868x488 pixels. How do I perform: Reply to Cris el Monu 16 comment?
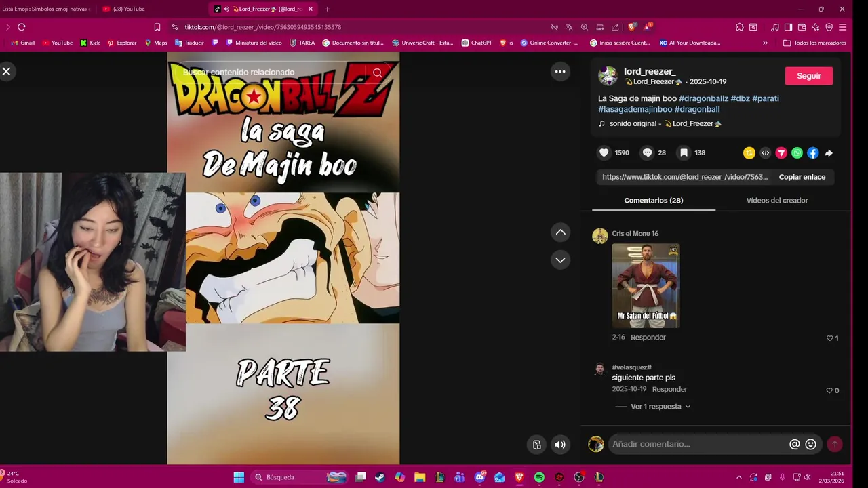point(648,338)
